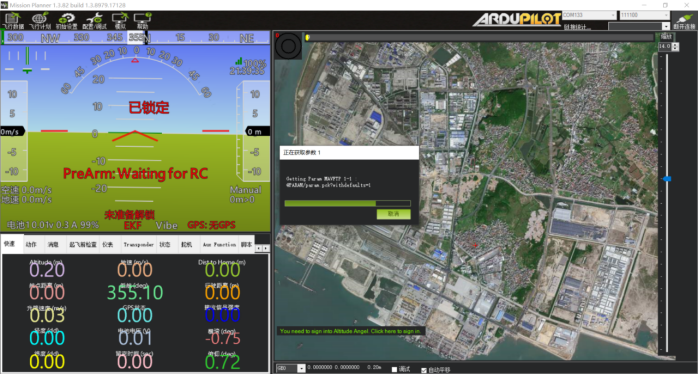Screen dimensions: 698x375
Task: Open the Config/Tuning wrench icon
Action: tap(94, 20)
